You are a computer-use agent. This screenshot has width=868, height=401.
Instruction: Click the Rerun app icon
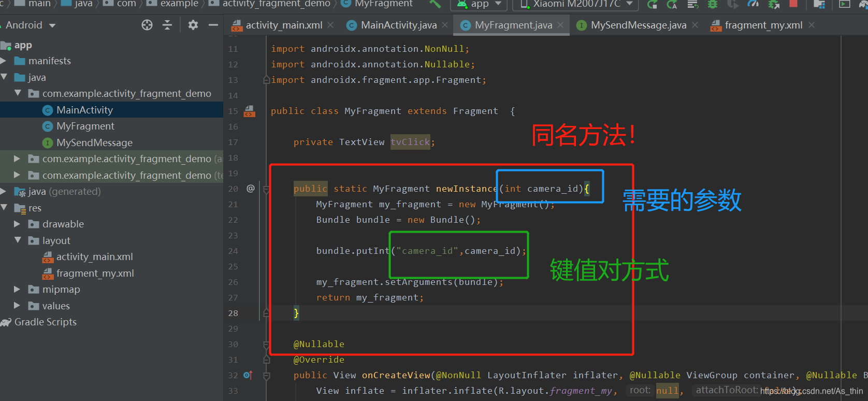tap(653, 4)
